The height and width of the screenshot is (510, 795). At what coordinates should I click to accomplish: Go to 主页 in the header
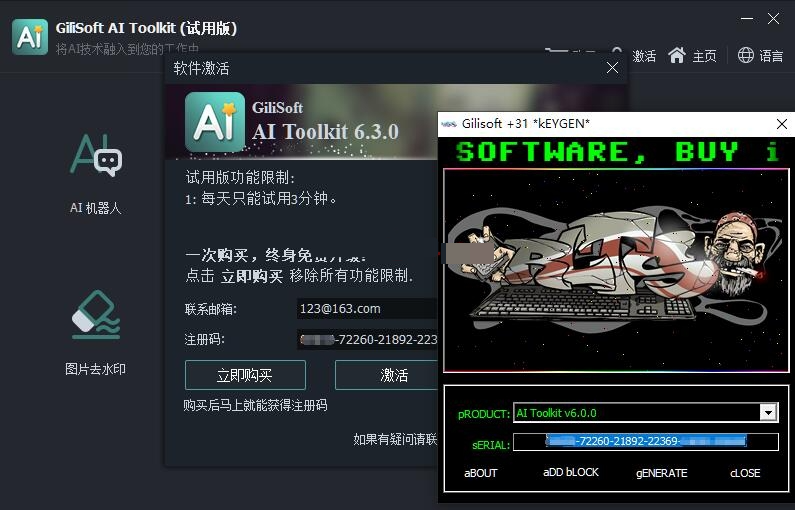click(x=705, y=56)
